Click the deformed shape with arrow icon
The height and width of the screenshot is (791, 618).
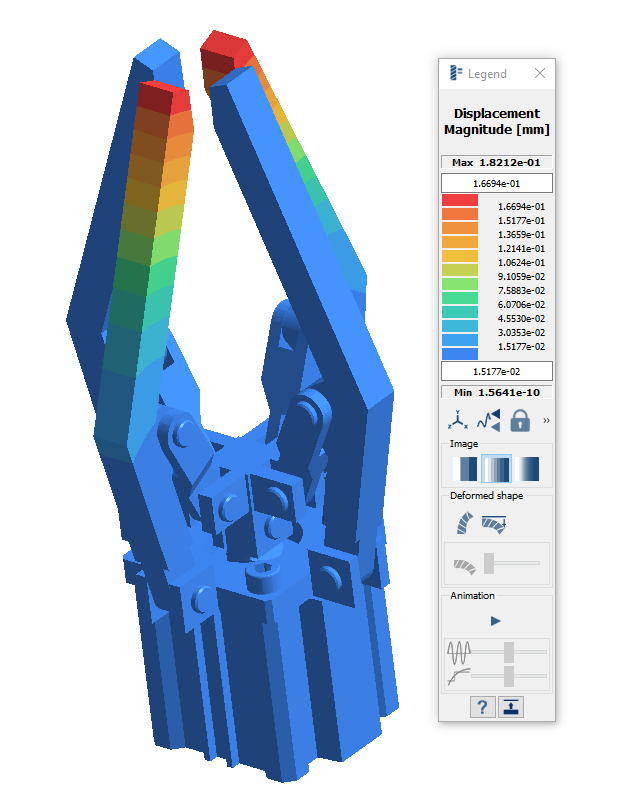click(x=494, y=524)
